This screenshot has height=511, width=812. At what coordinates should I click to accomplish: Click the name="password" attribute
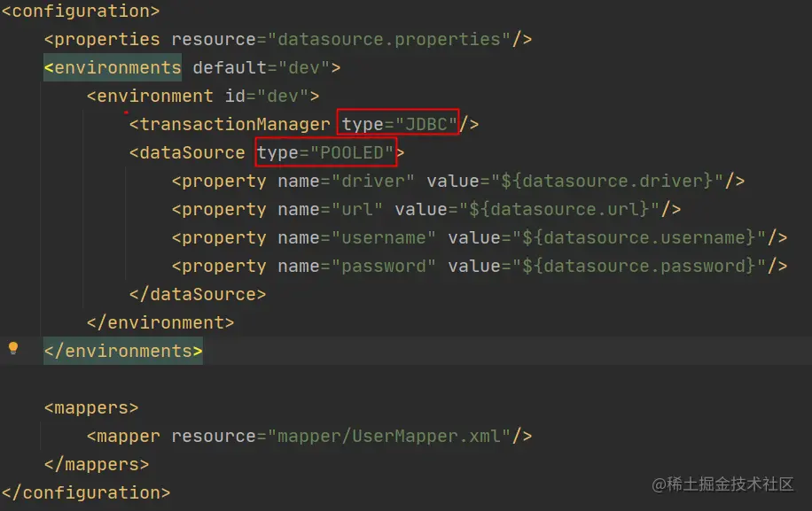[x=357, y=267]
